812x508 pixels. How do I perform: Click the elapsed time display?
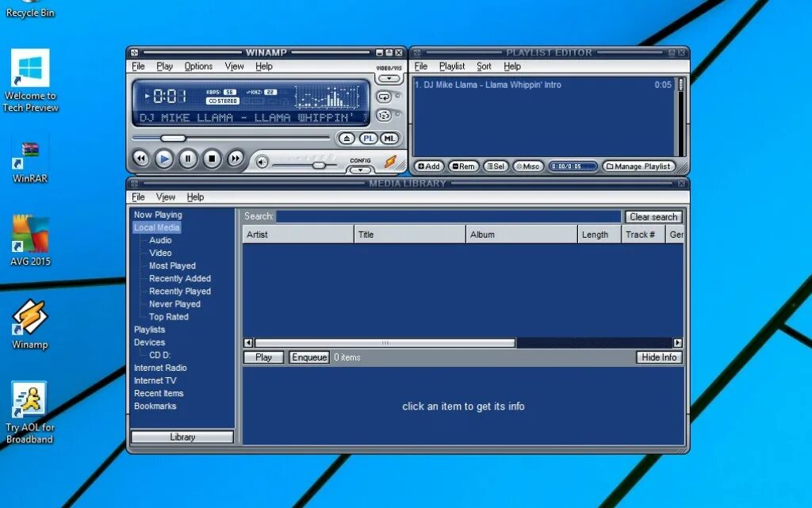tap(170, 96)
